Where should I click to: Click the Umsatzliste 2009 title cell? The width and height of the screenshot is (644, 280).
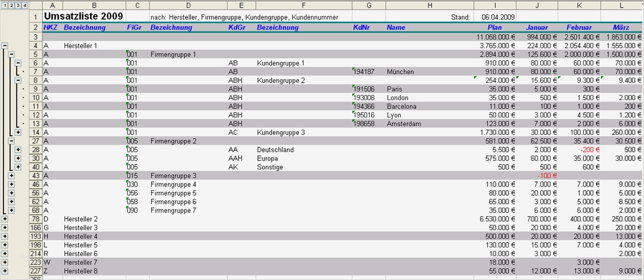tap(84, 16)
